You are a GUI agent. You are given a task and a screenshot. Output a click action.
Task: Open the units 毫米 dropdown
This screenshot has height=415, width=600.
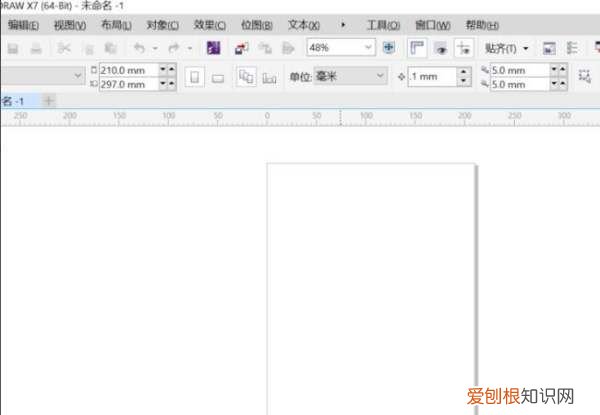[380, 76]
